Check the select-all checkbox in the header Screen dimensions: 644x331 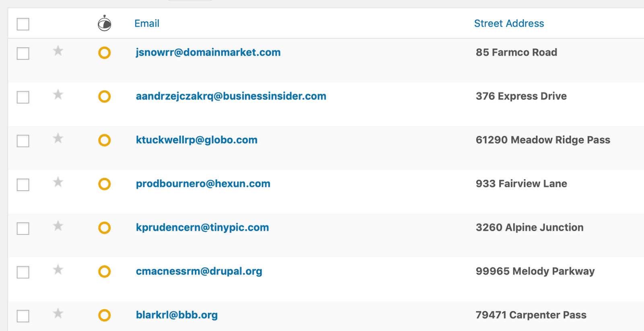coord(23,24)
